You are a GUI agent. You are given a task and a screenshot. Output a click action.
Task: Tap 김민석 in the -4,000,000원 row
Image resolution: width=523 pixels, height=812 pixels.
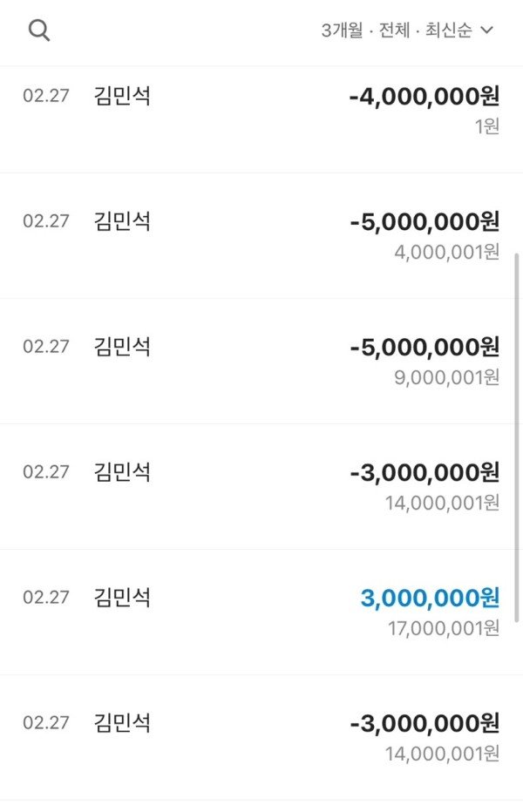[x=122, y=96]
